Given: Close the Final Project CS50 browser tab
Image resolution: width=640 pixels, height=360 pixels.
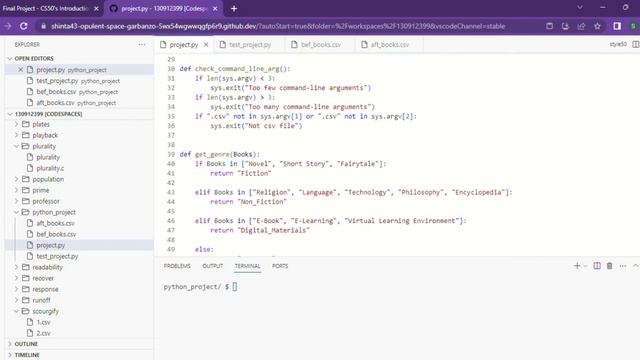Looking at the screenshot, I should [96, 9].
